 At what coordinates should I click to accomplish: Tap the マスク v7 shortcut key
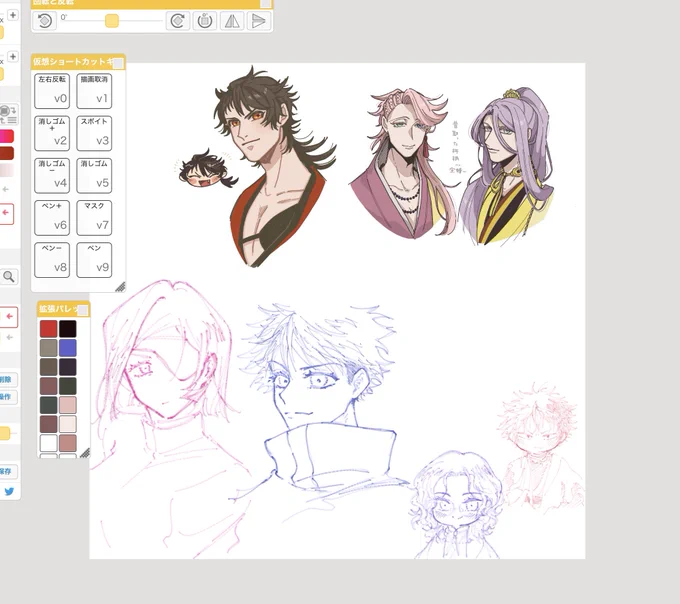pos(94,218)
